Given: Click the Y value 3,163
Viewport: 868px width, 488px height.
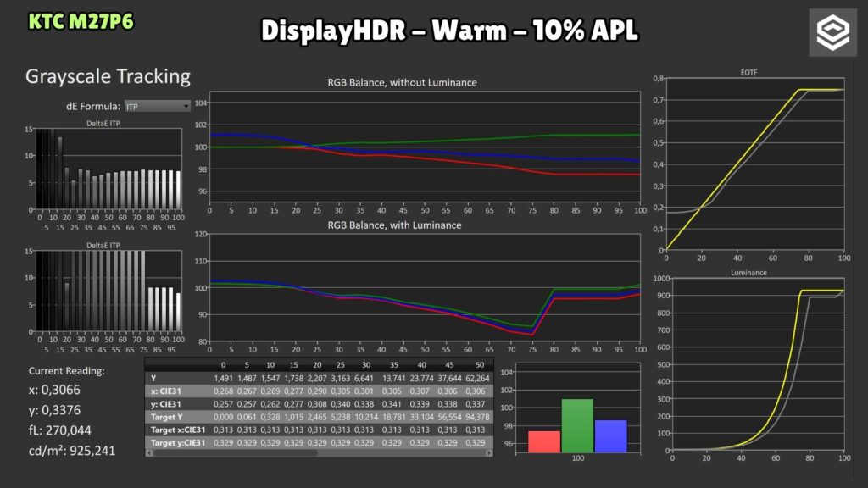Looking at the screenshot, I should click(340, 379).
